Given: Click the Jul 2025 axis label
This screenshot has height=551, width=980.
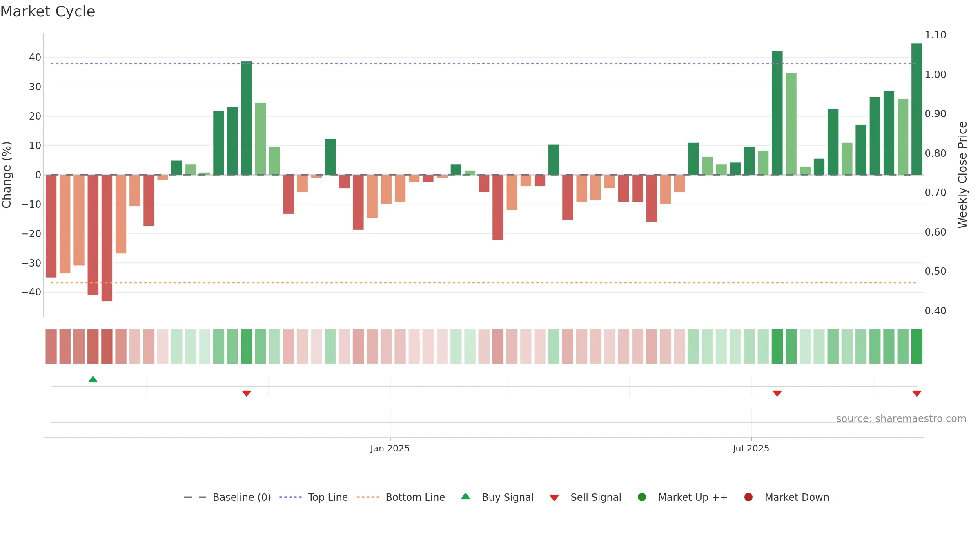Looking at the screenshot, I should click(x=751, y=449).
